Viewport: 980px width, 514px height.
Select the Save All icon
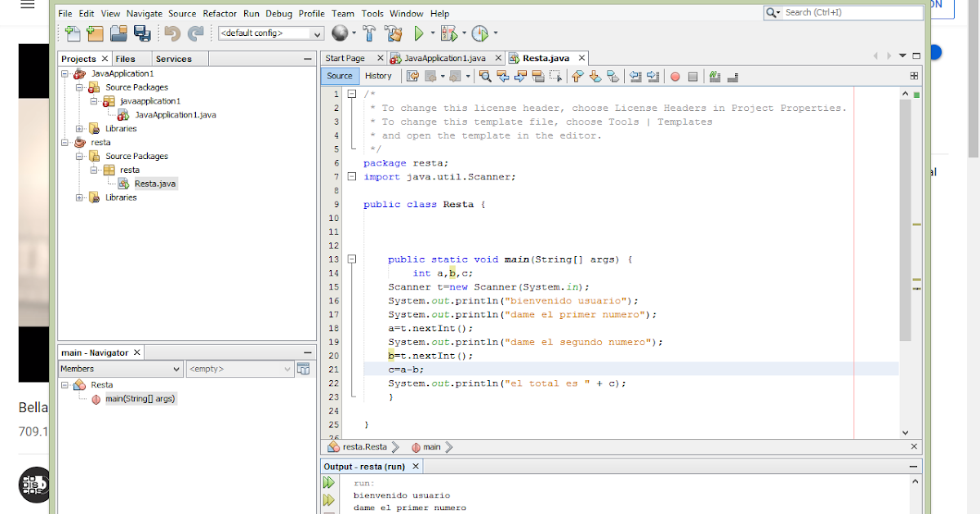pyautogui.click(x=140, y=33)
